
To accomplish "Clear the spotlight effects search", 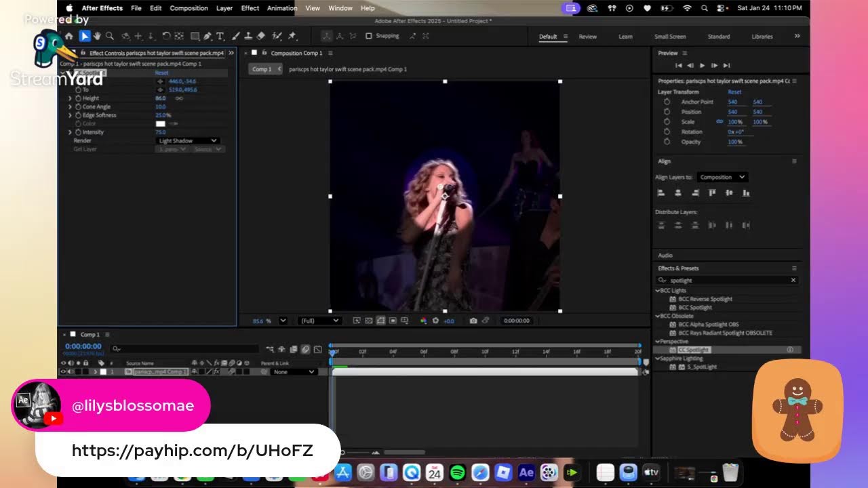I will coord(793,280).
